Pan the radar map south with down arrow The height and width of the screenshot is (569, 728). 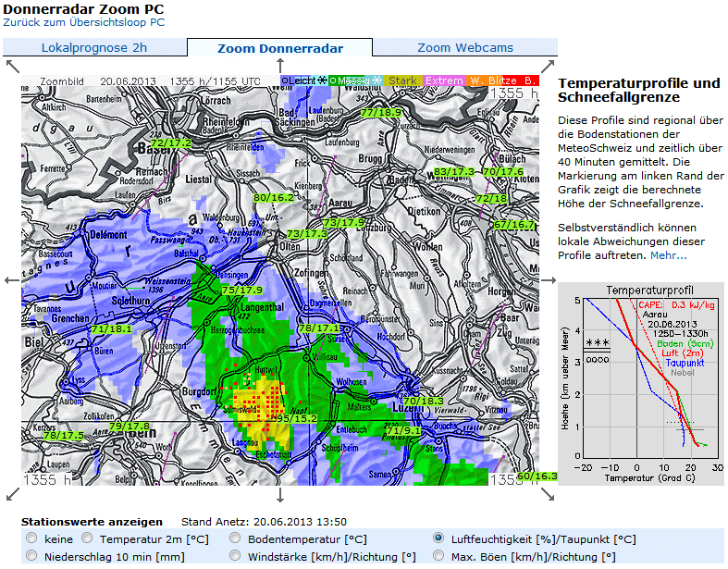tap(280, 495)
